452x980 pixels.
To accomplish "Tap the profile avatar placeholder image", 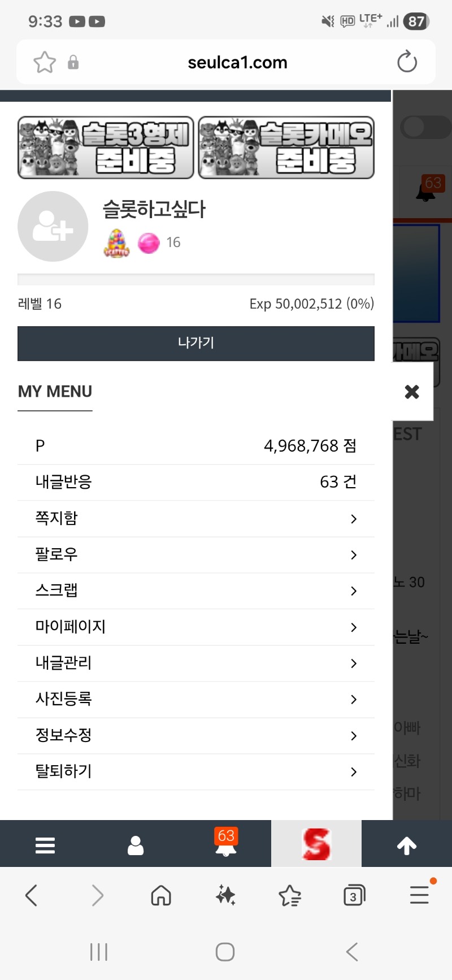I will click(x=53, y=226).
